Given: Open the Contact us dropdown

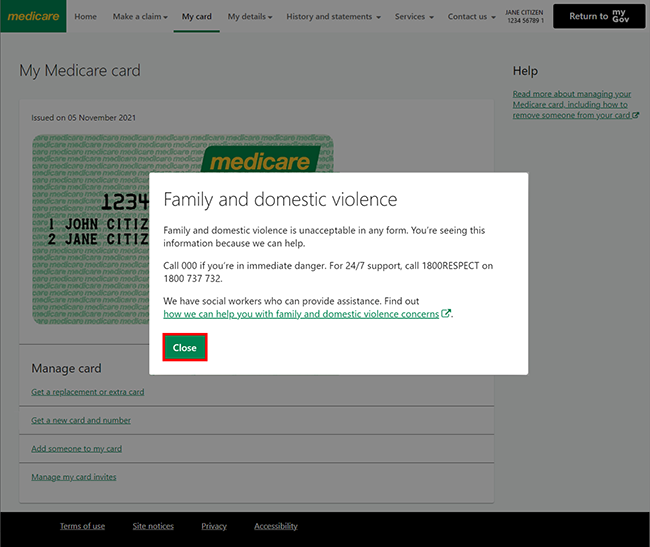Looking at the screenshot, I should click(471, 17).
